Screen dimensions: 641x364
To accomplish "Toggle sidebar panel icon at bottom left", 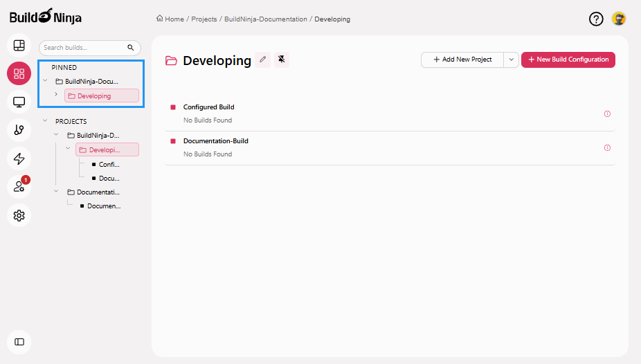I will [19, 342].
